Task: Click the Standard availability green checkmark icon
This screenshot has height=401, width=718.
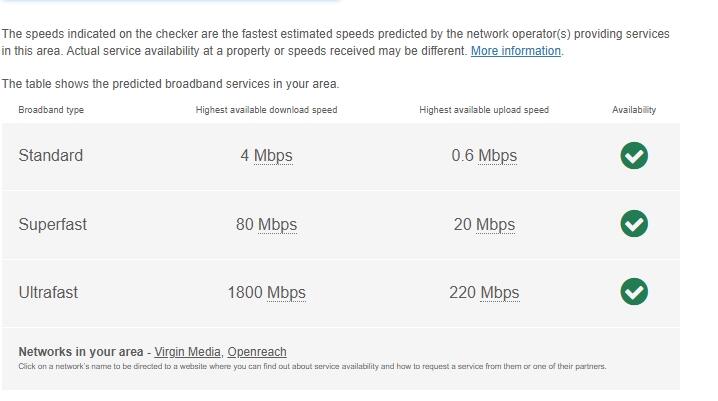Action: (634, 156)
